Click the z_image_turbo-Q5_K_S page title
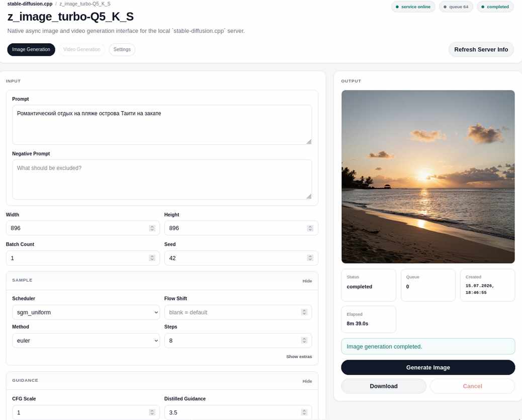This screenshot has height=420, width=522. [x=70, y=17]
